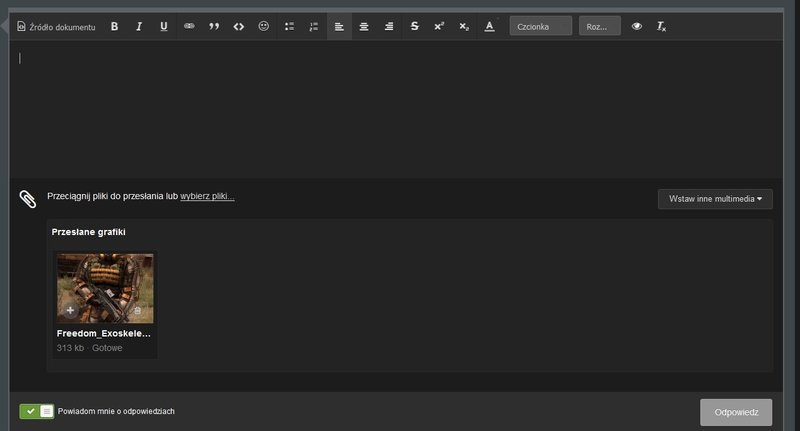
Task: Clear formatting with the Tx icon
Action: click(x=661, y=27)
